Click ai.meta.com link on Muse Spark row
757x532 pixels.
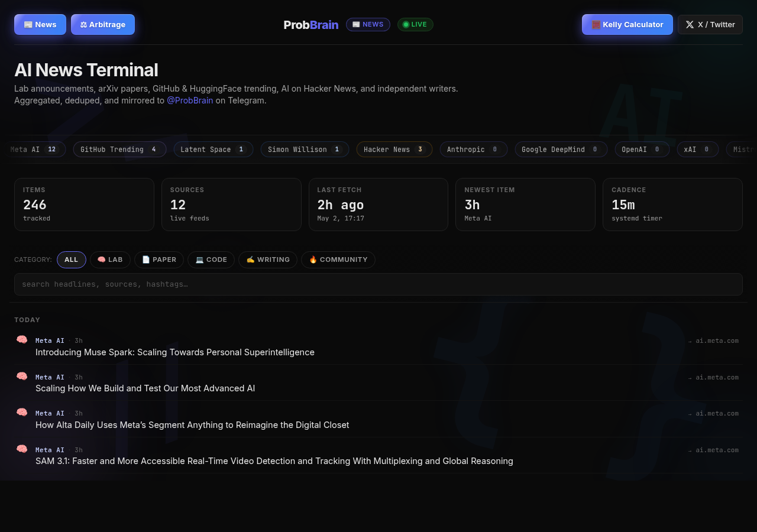713,340
